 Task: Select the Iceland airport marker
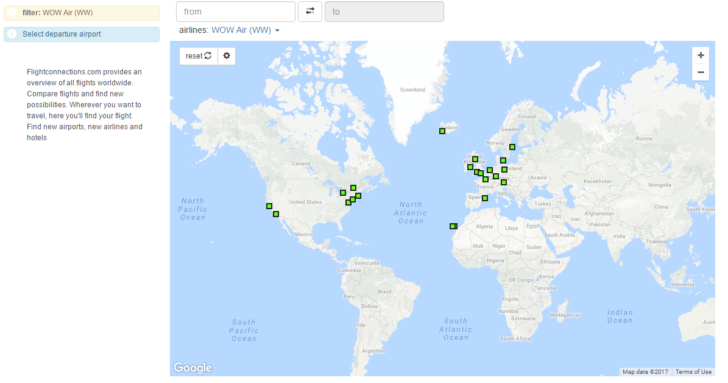(x=442, y=131)
